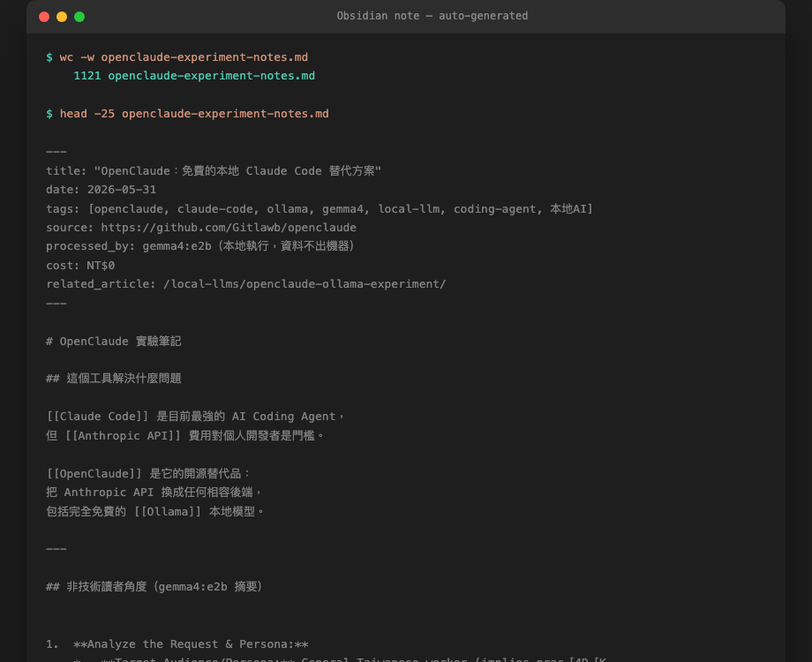This screenshot has height=662, width=812.
Task: Click the command 'head -25 openclaude-experiment-notes.md'
Action: 194,114
